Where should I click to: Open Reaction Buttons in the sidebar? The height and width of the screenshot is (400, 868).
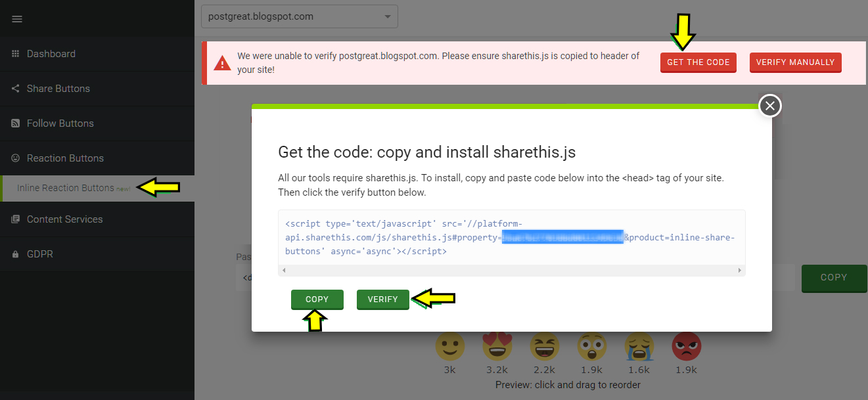pos(97,158)
